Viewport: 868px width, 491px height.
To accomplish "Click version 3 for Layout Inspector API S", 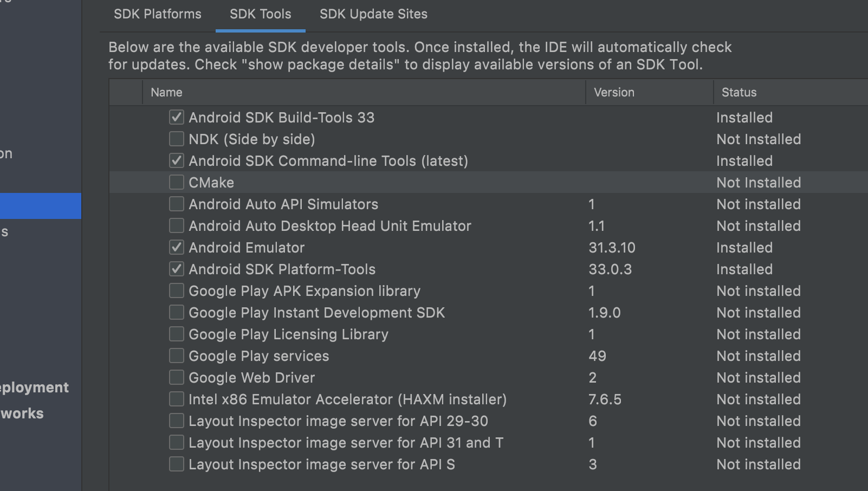I will tap(593, 464).
